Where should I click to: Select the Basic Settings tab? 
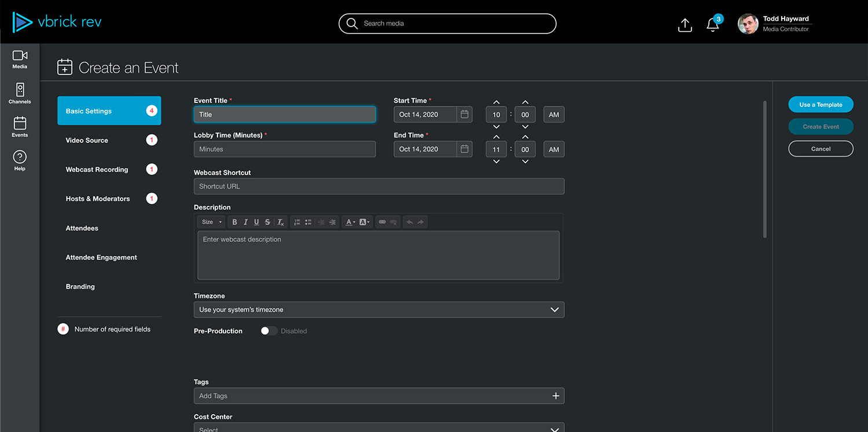click(109, 110)
